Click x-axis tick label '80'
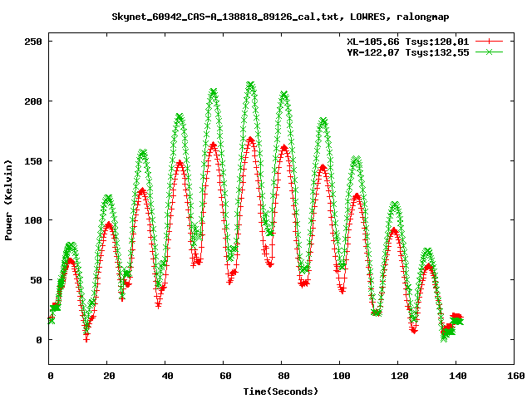The width and height of the screenshot is (532, 399). pyautogui.click(x=284, y=376)
